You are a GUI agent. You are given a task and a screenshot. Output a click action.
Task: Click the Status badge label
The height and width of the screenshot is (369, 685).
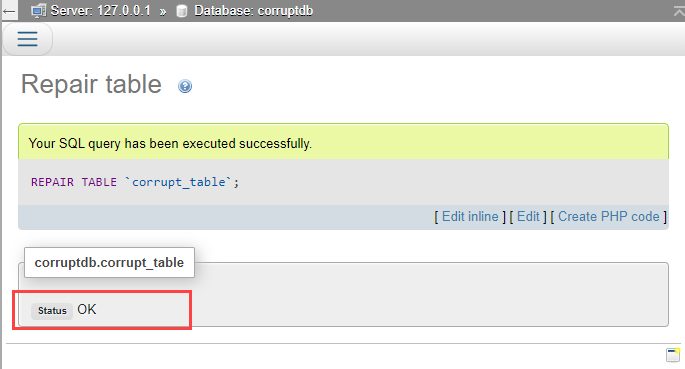pos(52,311)
